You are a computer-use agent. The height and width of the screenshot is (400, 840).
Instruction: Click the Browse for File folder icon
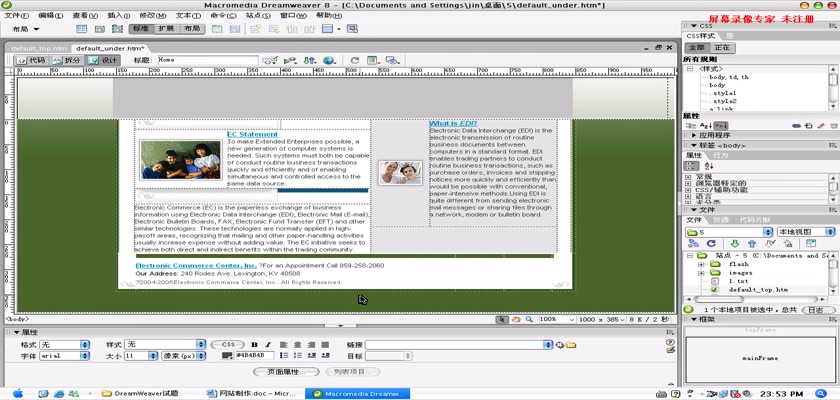click(x=571, y=345)
